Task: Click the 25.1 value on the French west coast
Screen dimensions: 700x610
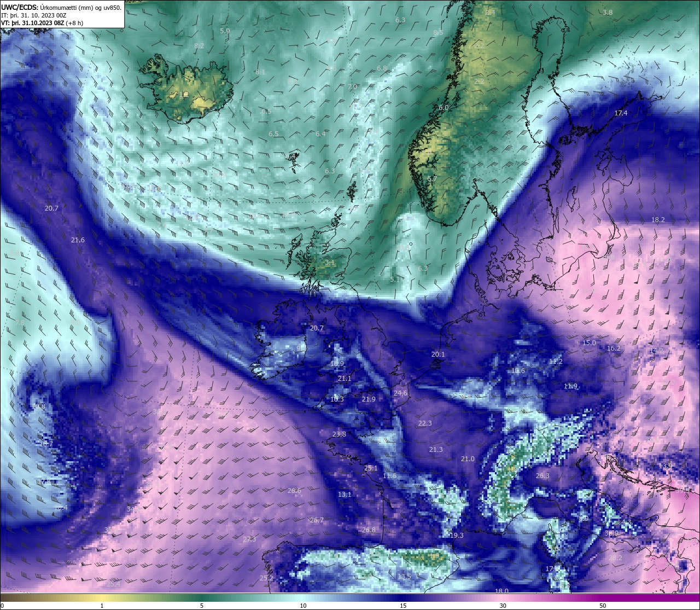Action: coord(371,468)
